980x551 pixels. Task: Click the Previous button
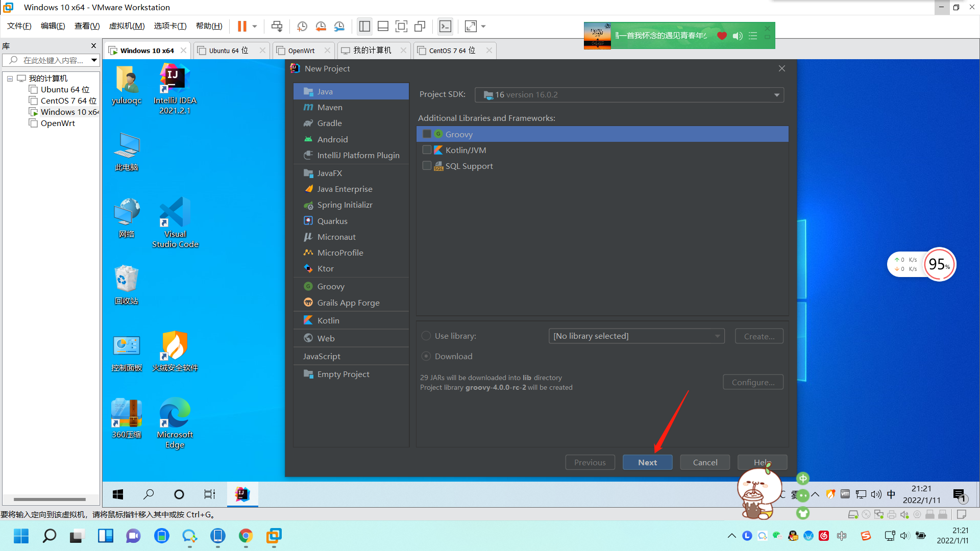point(590,462)
